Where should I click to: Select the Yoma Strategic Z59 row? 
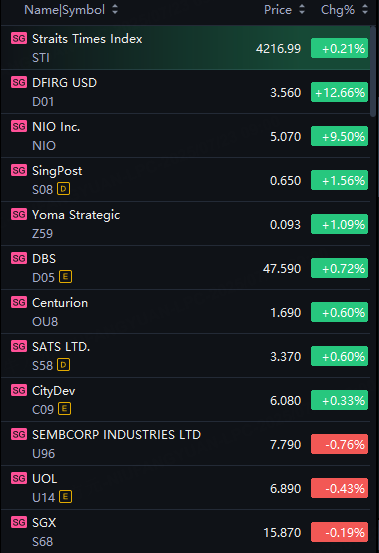pos(186,224)
